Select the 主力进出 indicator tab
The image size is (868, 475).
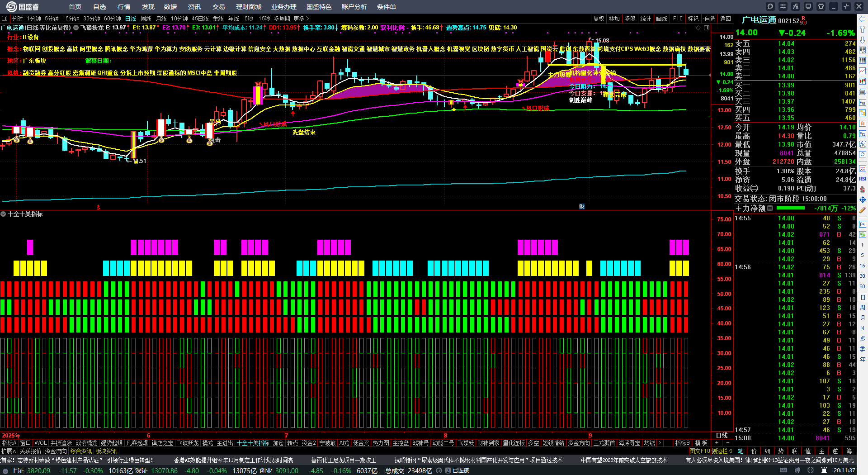tap(225, 443)
